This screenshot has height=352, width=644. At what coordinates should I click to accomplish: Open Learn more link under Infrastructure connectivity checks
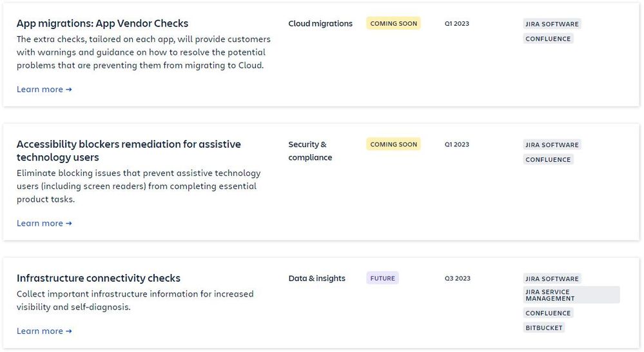[44, 331]
